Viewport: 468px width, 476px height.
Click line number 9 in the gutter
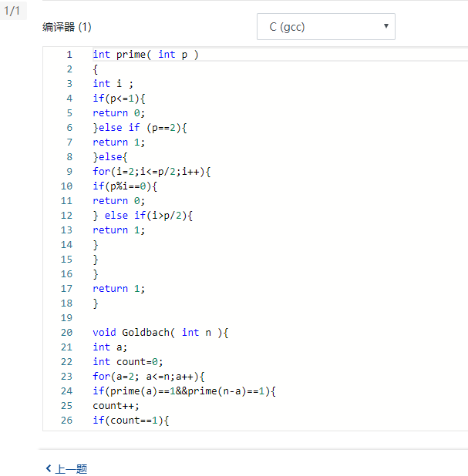pos(69,172)
